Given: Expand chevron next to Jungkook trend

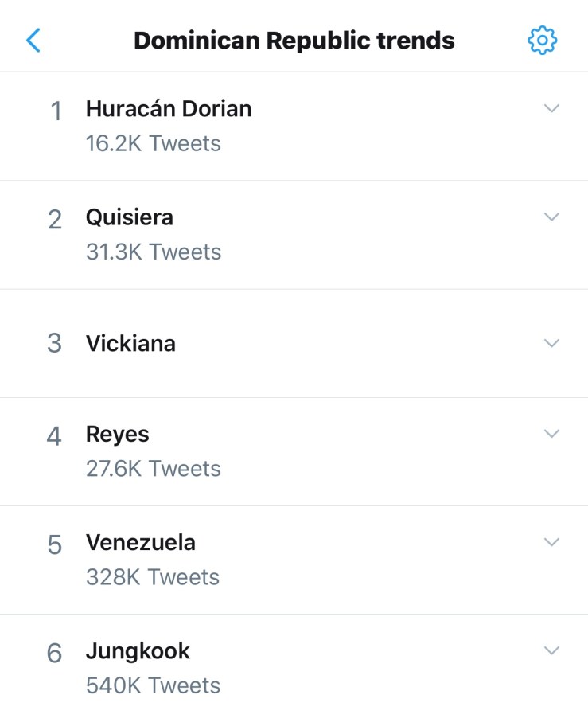Looking at the screenshot, I should pos(551,650).
